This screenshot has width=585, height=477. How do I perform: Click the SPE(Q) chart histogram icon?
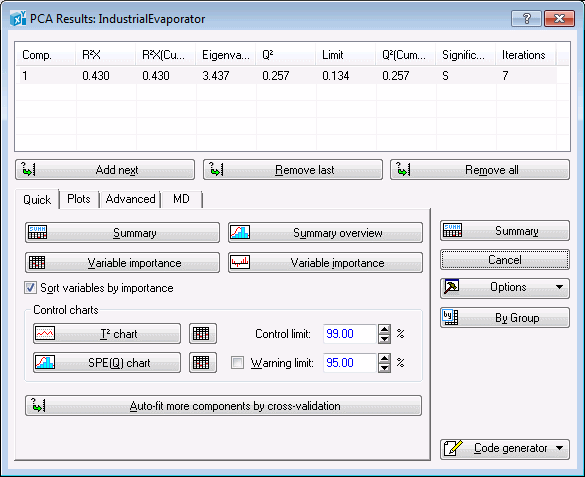[x=45, y=363]
